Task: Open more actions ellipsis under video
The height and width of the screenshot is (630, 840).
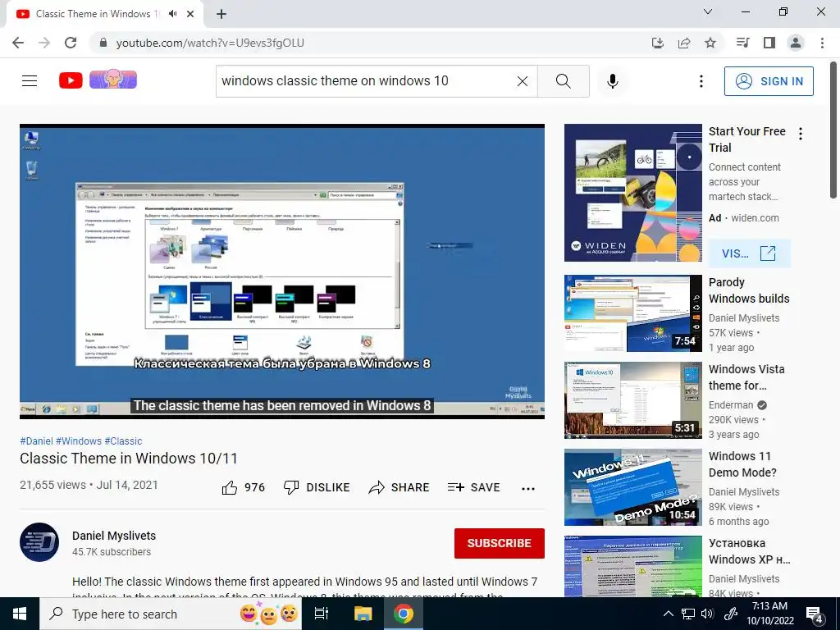Action: coord(528,488)
